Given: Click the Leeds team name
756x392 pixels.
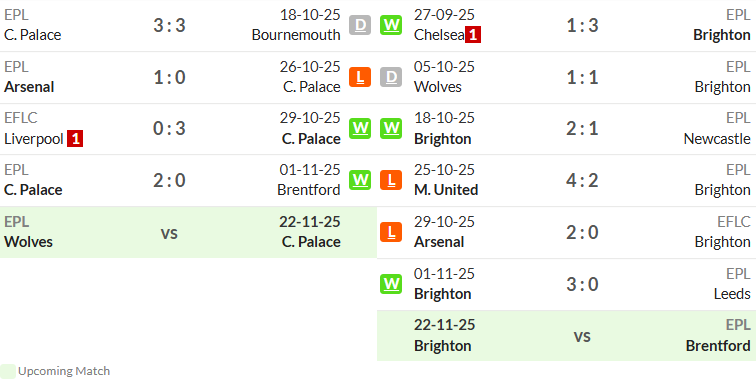Looking at the screenshot, I should [732, 294].
